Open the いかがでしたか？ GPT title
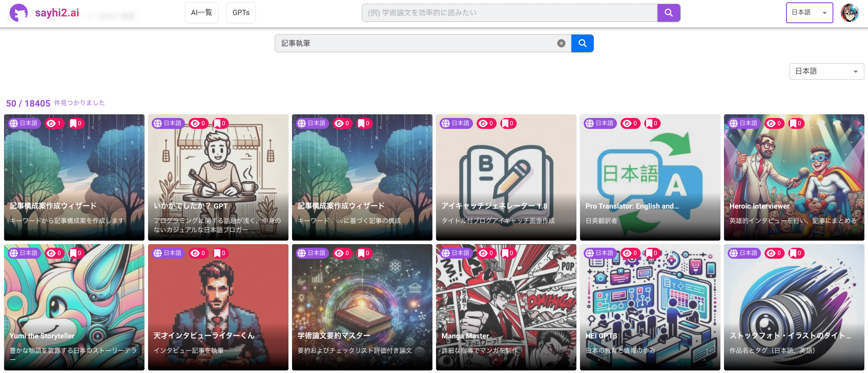This screenshot has width=868, height=373. pyautogui.click(x=190, y=206)
